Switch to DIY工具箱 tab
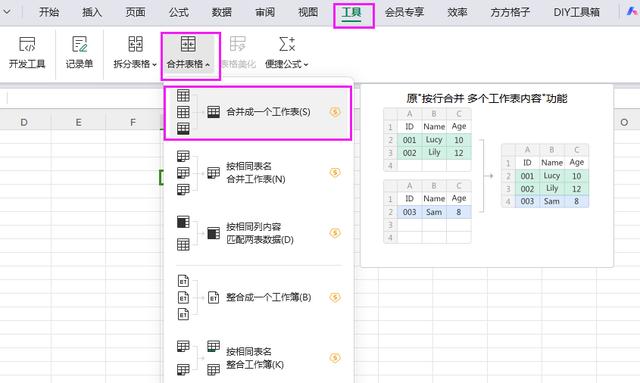This screenshot has height=383, width=640. pos(576,13)
